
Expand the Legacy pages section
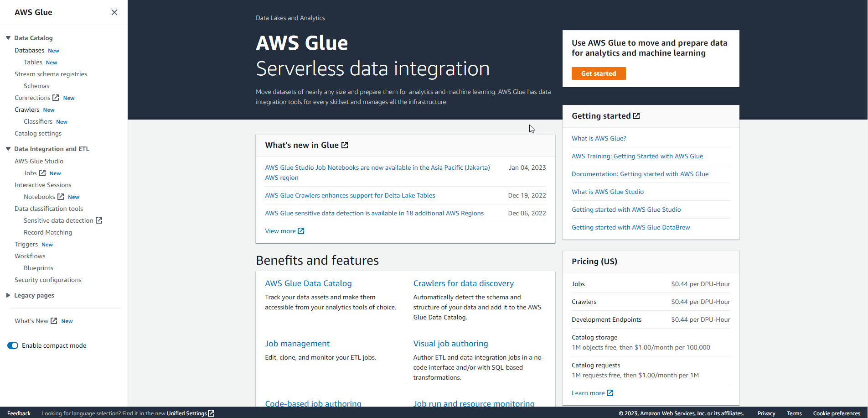(x=8, y=295)
